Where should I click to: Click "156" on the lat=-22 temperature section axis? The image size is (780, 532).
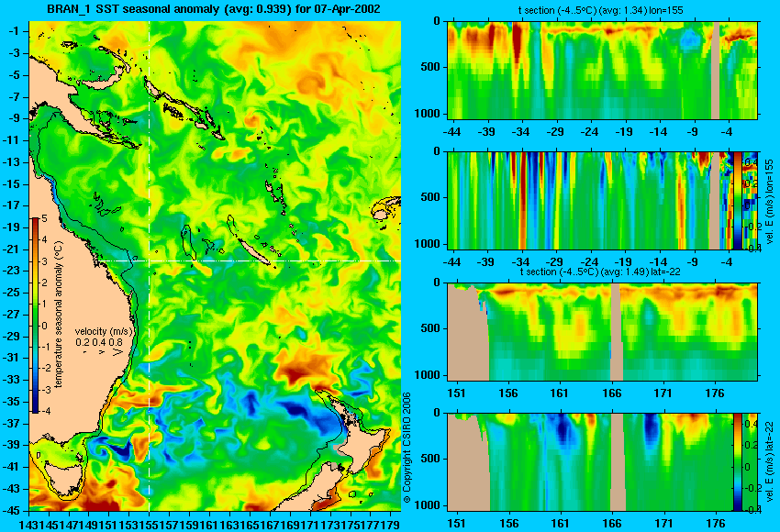507,393
